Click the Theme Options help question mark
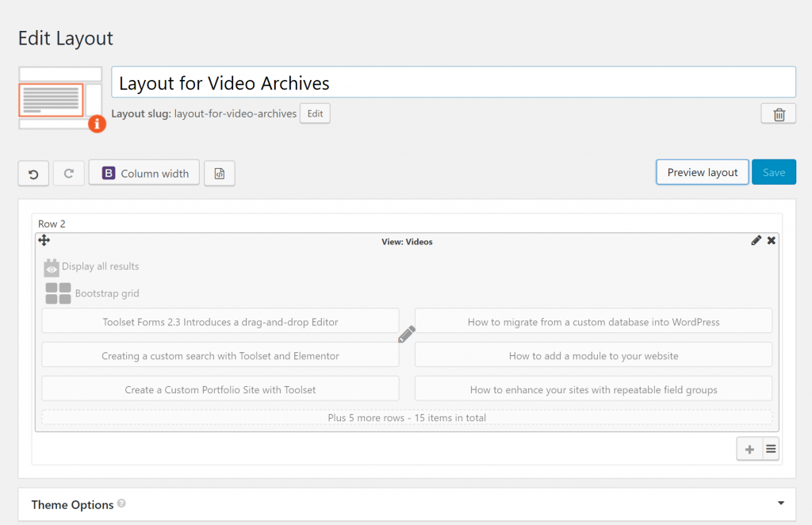This screenshot has height=525, width=812. [121, 504]
